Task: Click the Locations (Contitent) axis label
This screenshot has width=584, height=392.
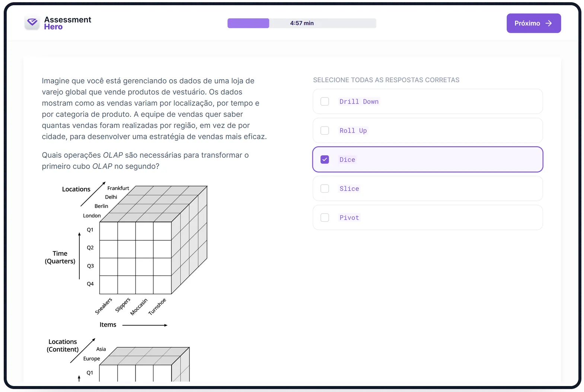Action: [63, 346]
